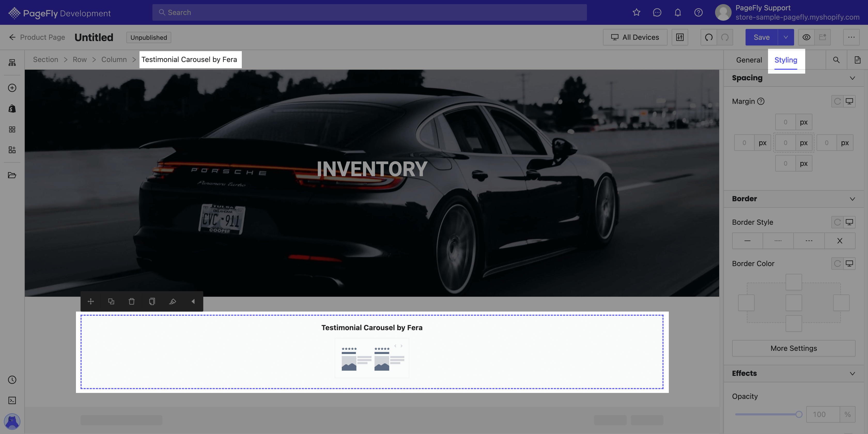Screen dimensions: 868x434
Task: Select no border X style
Action: (840, 241)
